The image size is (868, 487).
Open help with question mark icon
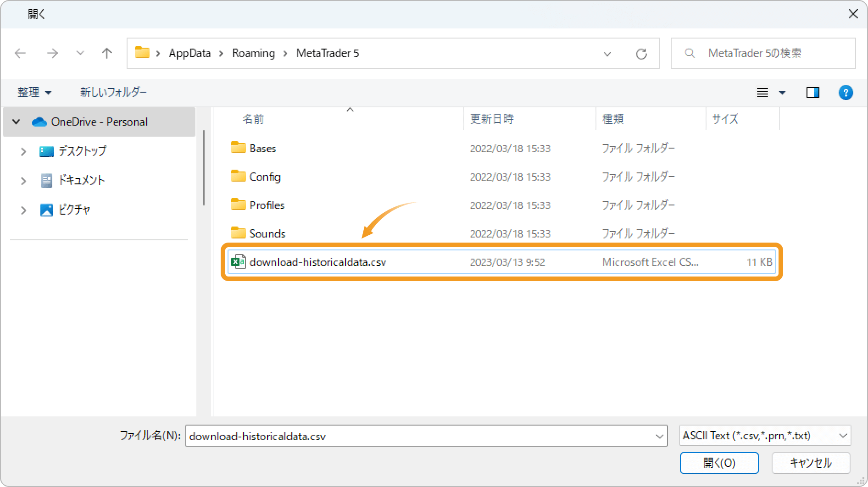(846, 93)
